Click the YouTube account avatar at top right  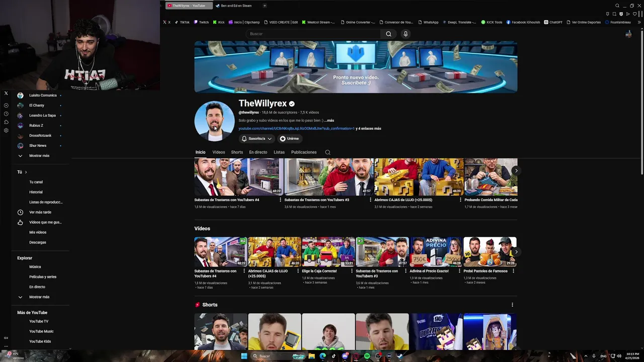point(628,34)
